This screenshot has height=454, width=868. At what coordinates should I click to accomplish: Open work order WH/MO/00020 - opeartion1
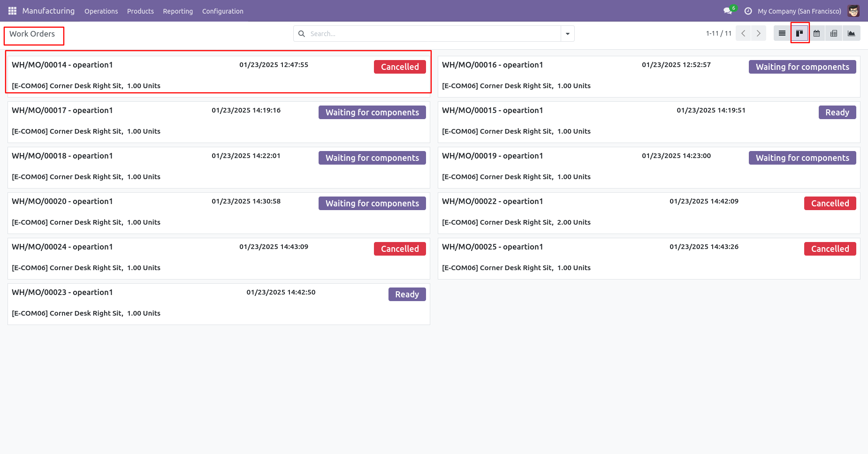[x=219, y=213]
